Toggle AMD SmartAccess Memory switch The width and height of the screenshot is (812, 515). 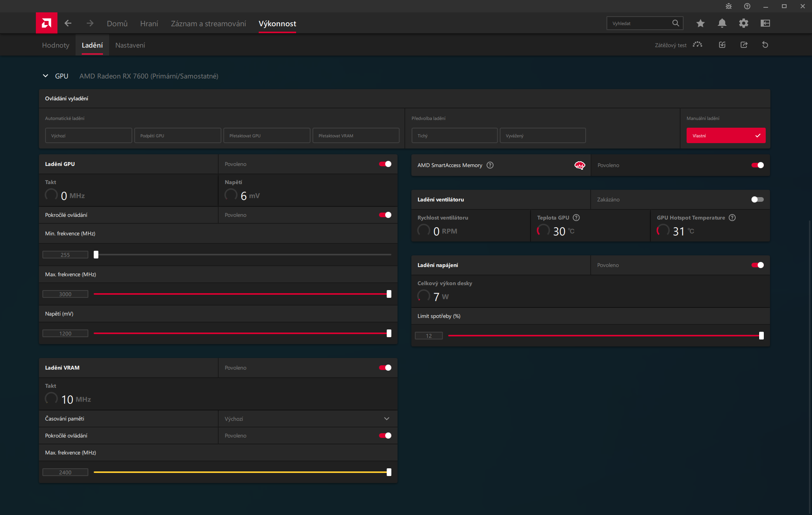[x=758, y=165]
